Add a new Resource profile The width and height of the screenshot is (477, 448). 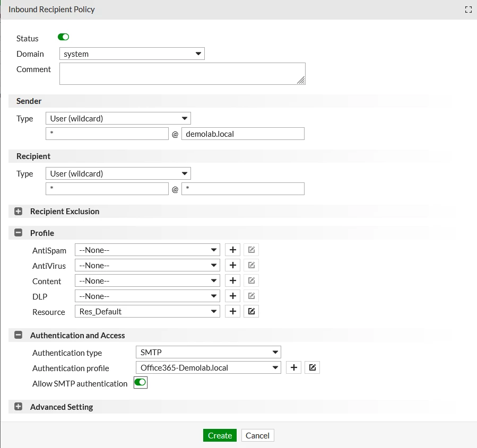[x=233, y=311]
